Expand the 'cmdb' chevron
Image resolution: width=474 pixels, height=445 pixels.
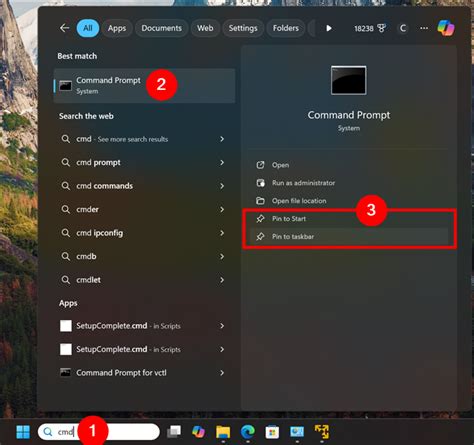click(x=222, y=256)
